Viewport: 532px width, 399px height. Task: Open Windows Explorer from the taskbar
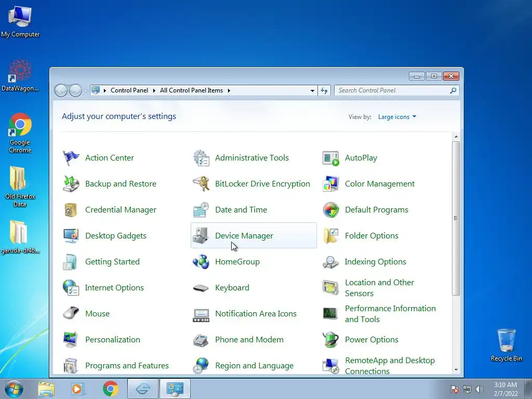click(46, 389)
